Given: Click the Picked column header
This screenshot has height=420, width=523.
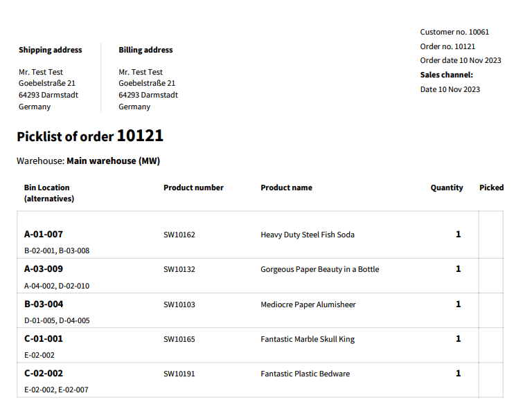Looking at the screenshot, I should pyautogui.click(x=491, y=188).
